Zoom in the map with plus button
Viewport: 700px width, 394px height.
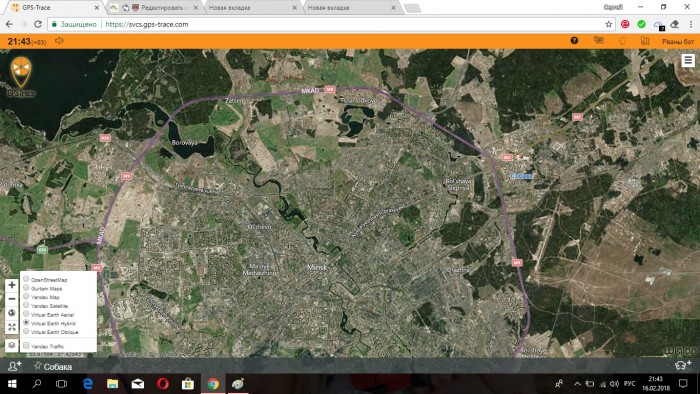click(12, 285)
